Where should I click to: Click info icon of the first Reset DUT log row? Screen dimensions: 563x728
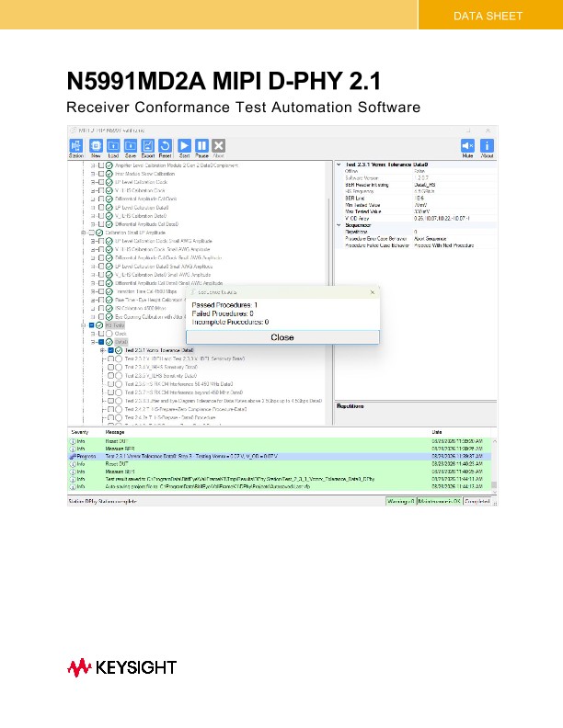pos(73,441)
